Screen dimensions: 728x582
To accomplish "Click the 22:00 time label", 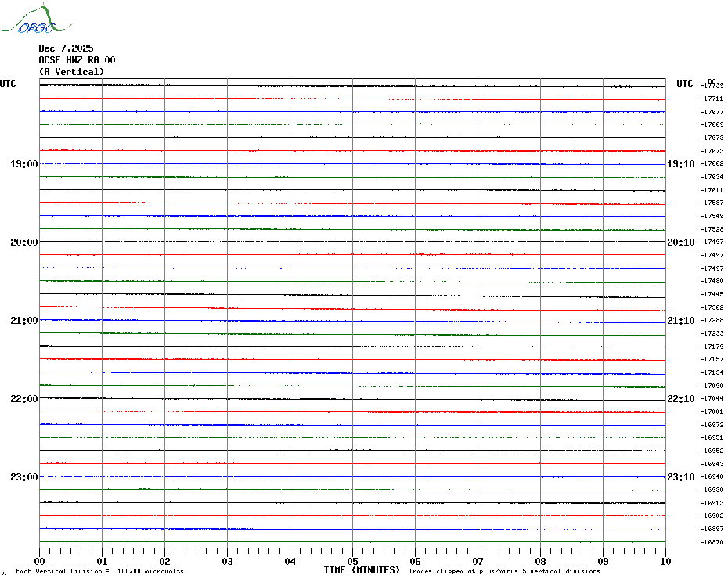I will [x=24, y=399].
